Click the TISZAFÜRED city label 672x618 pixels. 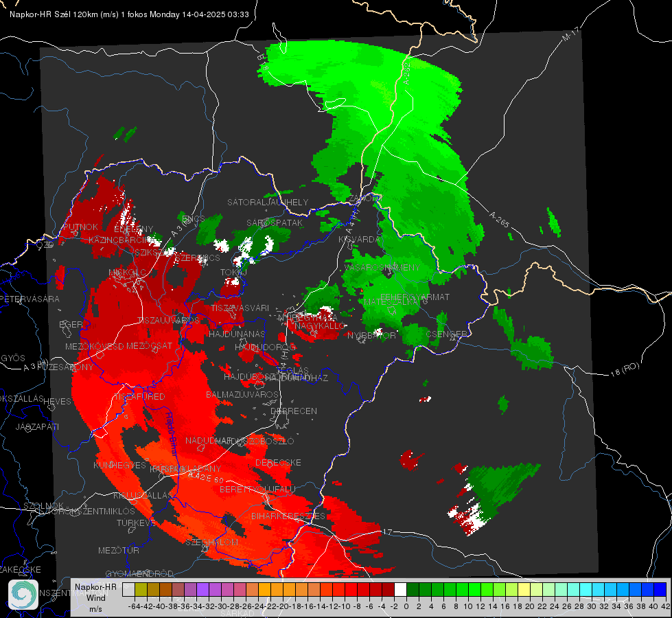(x=139, y=397)
